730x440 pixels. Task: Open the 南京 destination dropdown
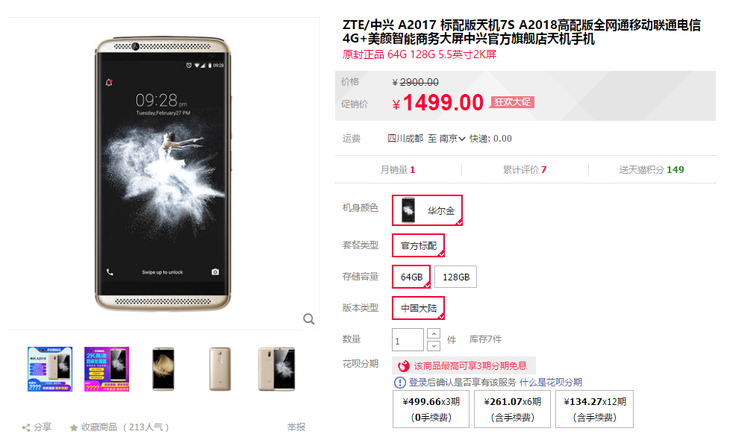tap(452, 139)
